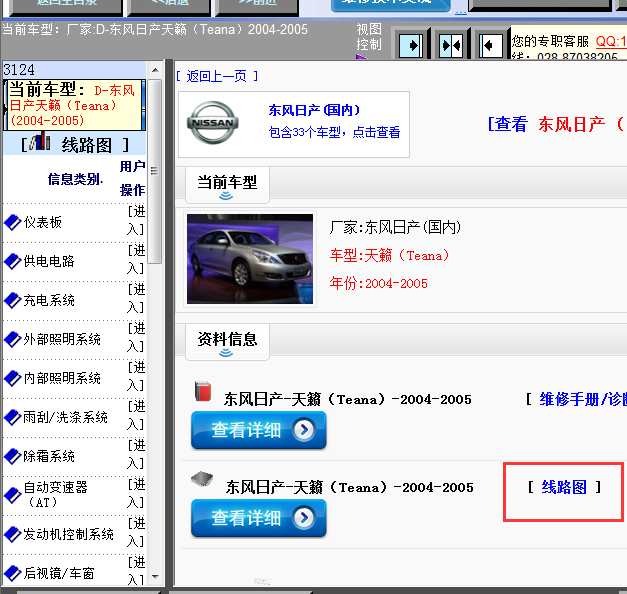Click [进入] for 供电电路 row
Viewport: 627px width, 594px height.
[x=136, y=259]
